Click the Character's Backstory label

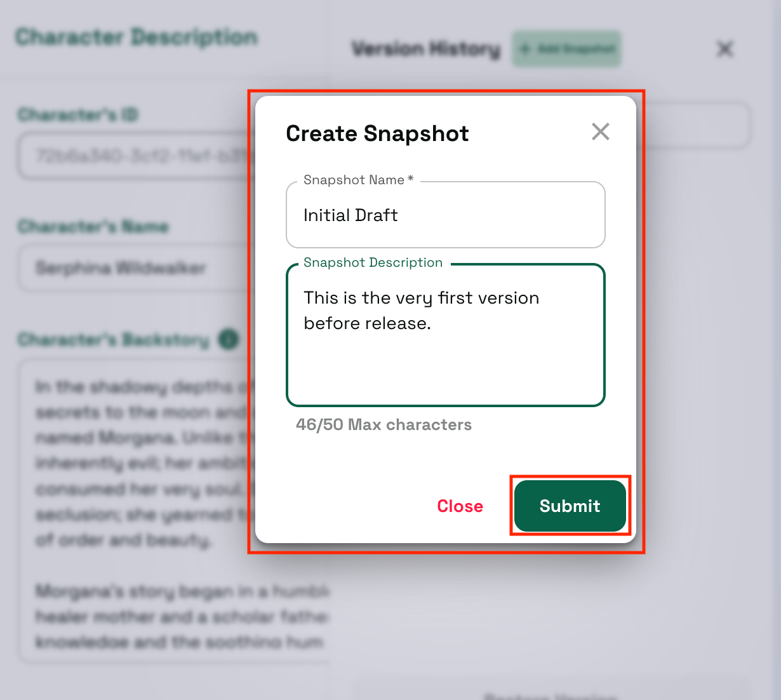point(114,340)
